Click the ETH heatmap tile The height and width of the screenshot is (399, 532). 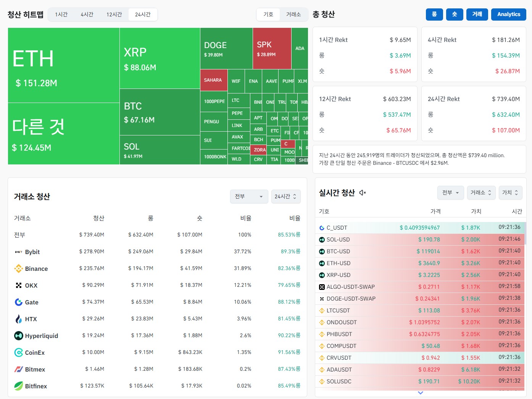pyautogui.click(x=64, y=65)
